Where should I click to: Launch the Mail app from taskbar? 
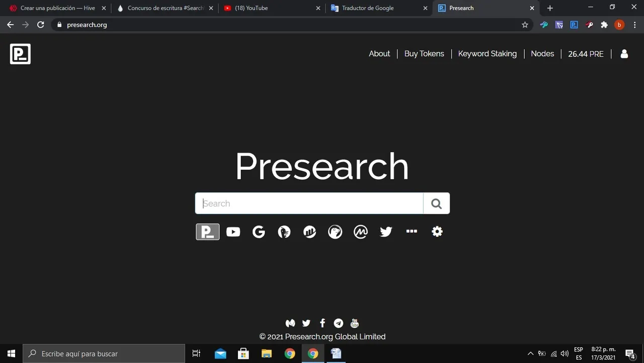(220, 353)
